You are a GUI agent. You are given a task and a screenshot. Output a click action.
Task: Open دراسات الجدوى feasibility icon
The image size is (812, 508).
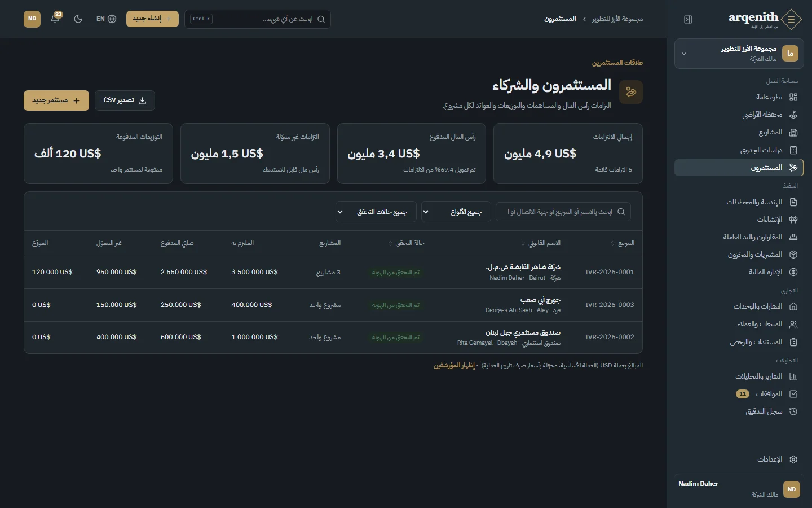[x=793, y=150]
